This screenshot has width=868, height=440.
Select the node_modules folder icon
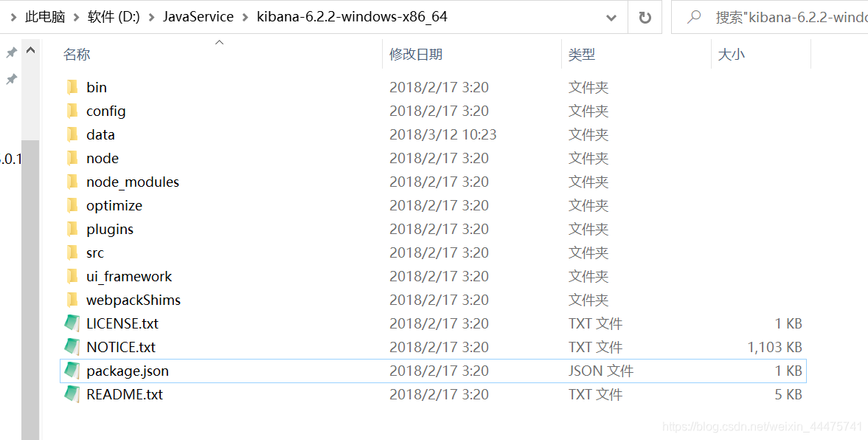tap(72, 182)
